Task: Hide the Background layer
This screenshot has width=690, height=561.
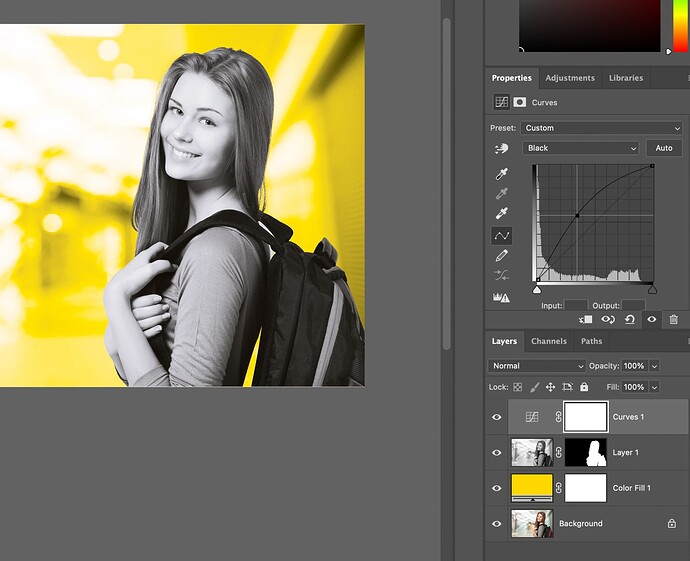Action: (497, 524)
